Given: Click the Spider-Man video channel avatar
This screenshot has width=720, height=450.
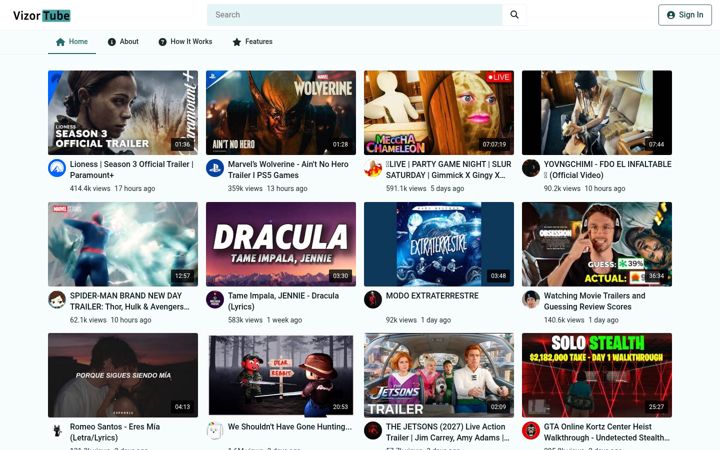Looking at the screenshot, I should click(57, 300).
